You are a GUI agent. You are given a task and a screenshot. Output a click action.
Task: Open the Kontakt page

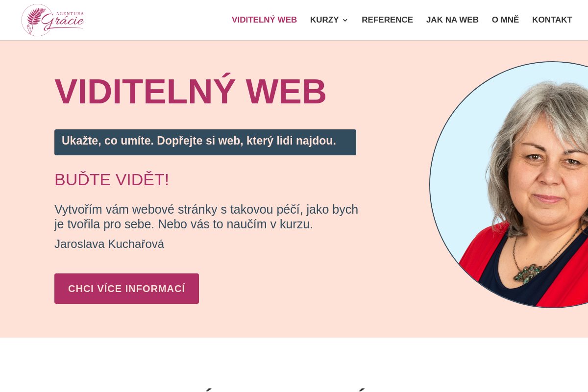[552, 20]
